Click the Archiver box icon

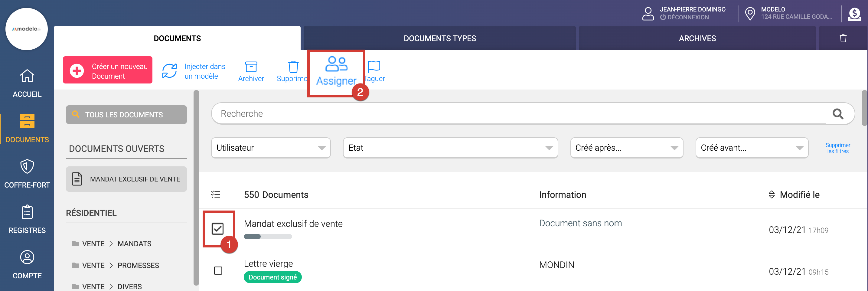click(x=251, y=67)
